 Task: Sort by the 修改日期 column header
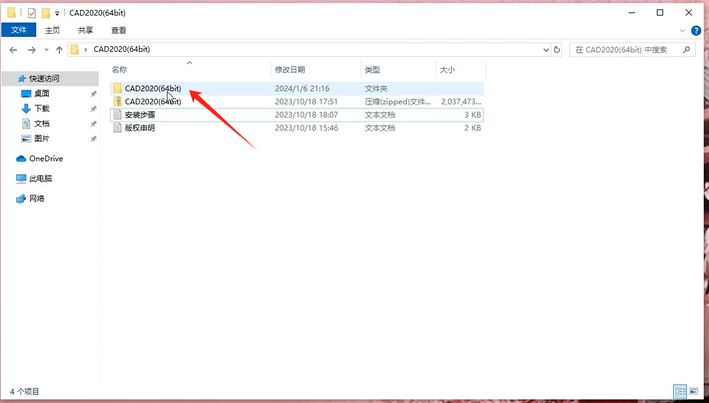(x=290, y=70)
